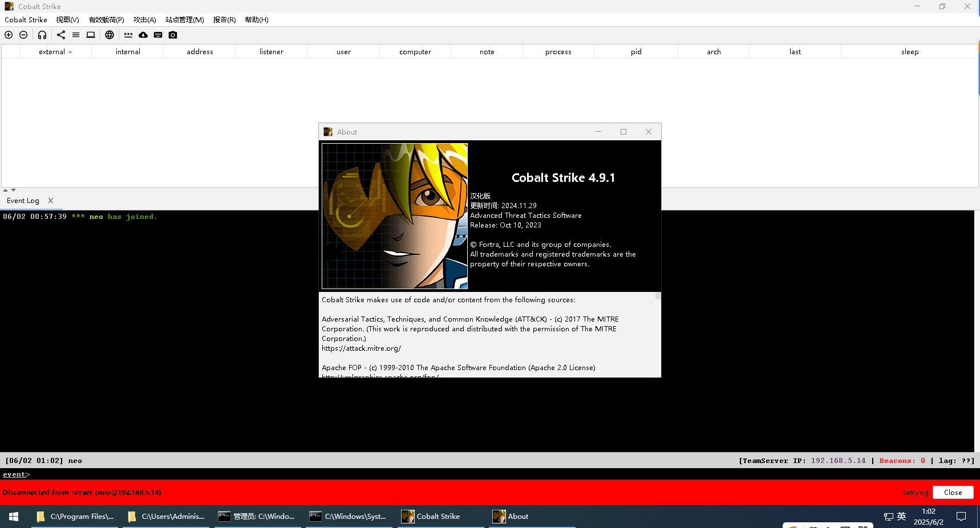Open the notification center icon in taskbar
This screenshot has height=528, width=980.
point(961,517)
